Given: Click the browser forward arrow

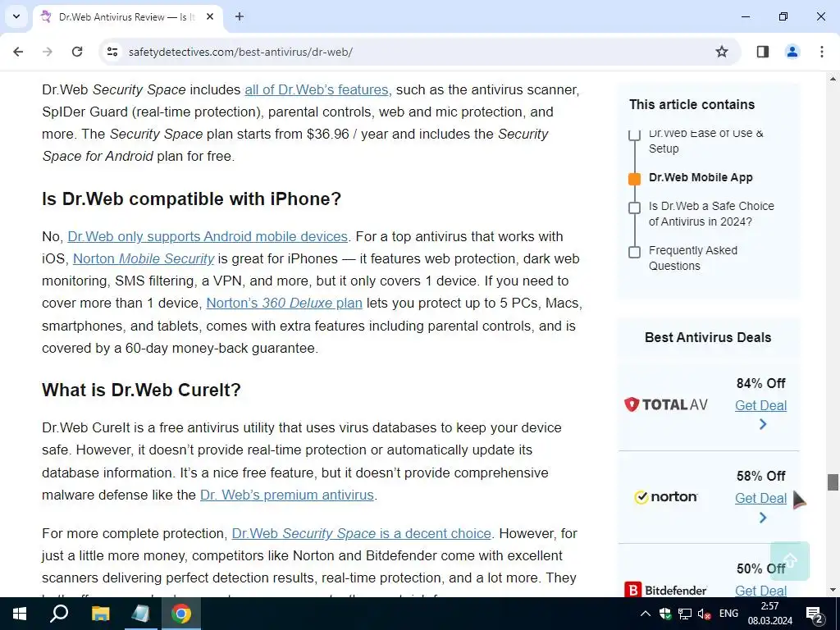Looking at the screenshot, I should point(48,52).
